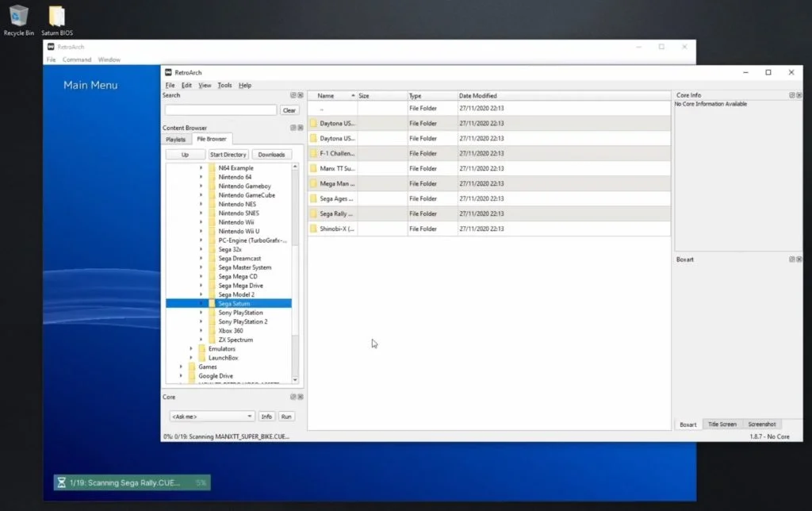Select Sega Mega Drive in the directory tree

[x=240, y=286]
